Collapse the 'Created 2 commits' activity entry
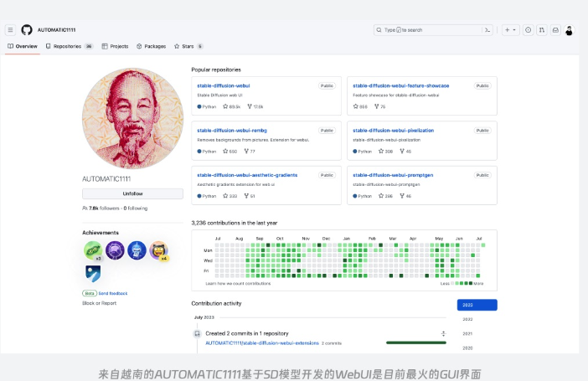588x381 pixels. click(x=444, y=333)
